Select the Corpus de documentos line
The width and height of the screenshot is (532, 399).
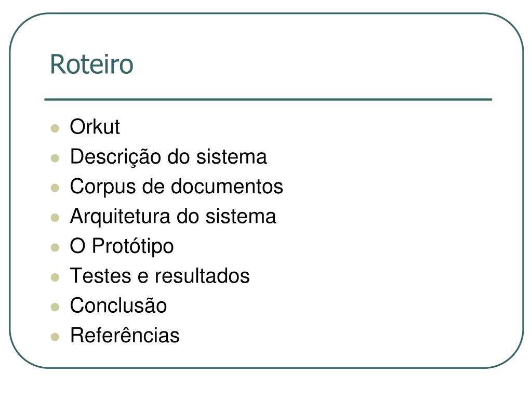tap(177, 187)
